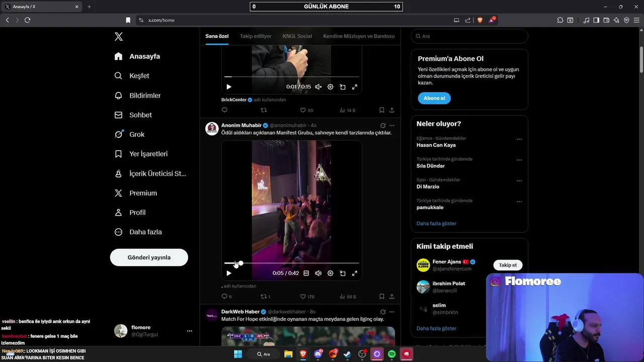Open Sohbet messages
The width and height of the screenshot is (644, 362).
click(x=133, y=115)
